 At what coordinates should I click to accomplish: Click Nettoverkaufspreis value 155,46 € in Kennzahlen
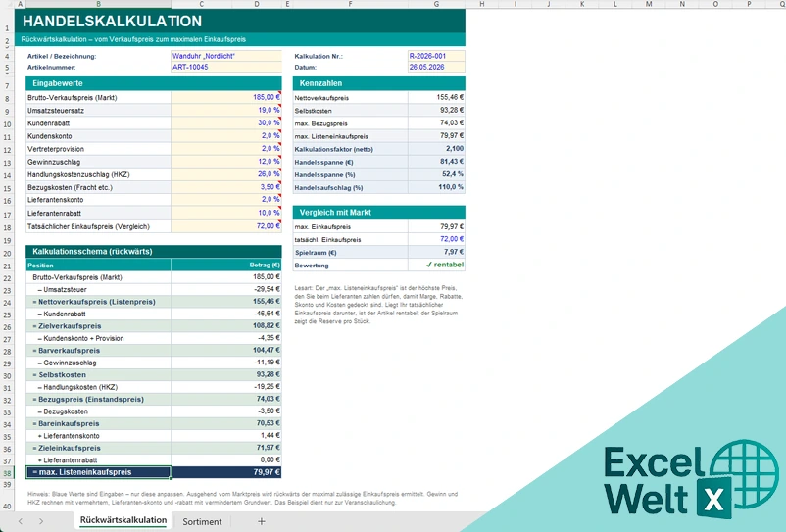click(x=436, y=97)
